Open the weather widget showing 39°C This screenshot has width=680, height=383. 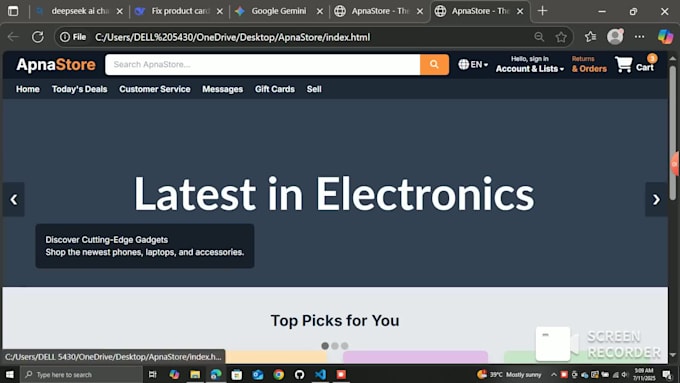509,374
